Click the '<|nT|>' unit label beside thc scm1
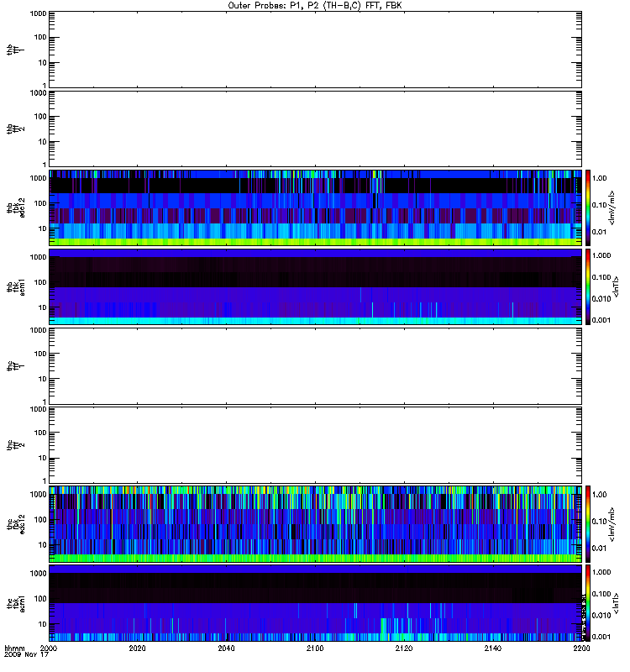 617,603
